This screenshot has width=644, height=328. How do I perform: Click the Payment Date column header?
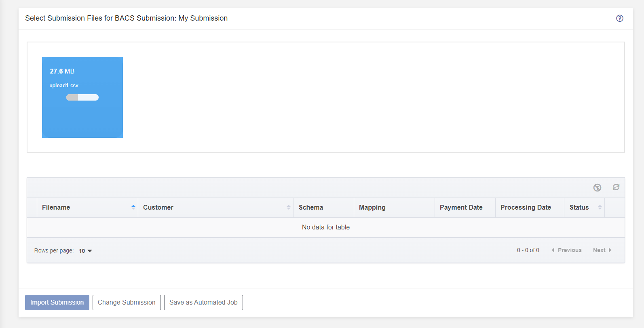click(465, 208)
